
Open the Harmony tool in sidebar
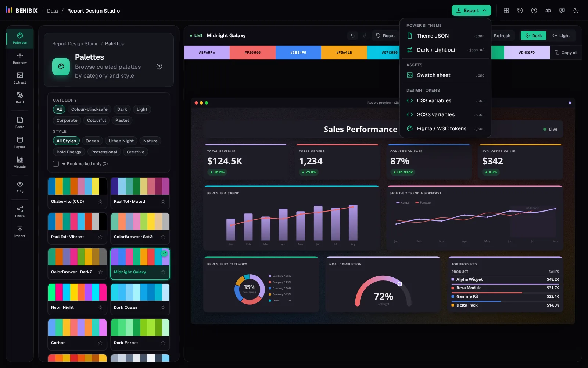(20, 58)
